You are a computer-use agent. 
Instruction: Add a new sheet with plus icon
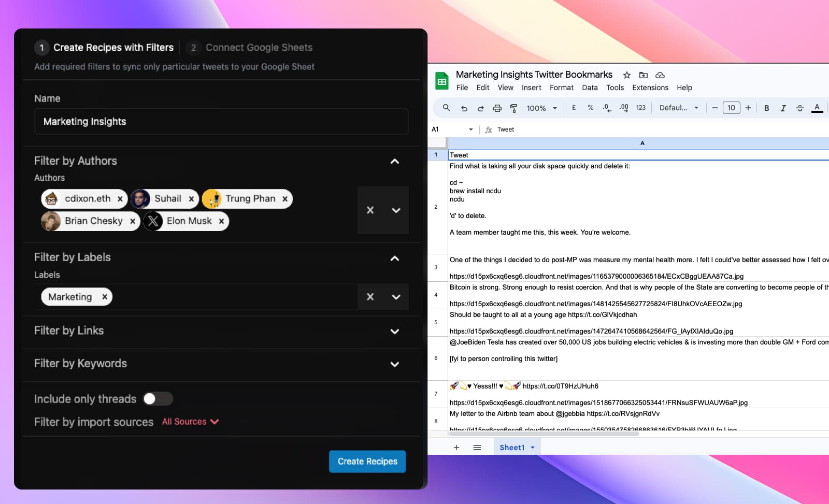click(x=456, y=448)
